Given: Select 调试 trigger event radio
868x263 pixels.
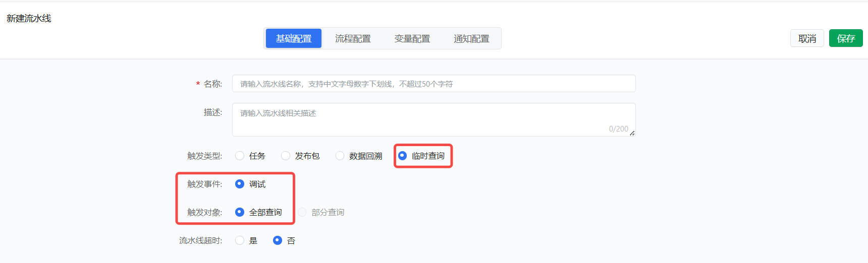Looking at the screenshot, I should click(240, 184).
